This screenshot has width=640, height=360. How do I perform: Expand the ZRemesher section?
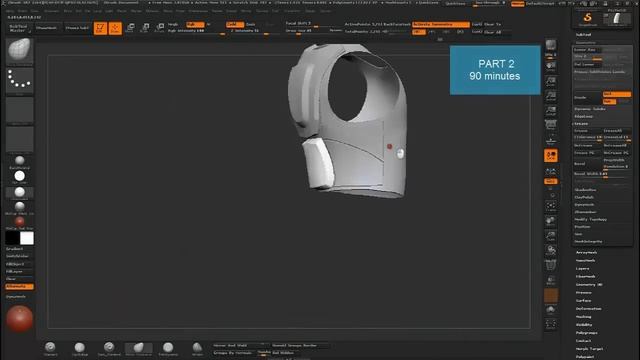coord(585,212)
